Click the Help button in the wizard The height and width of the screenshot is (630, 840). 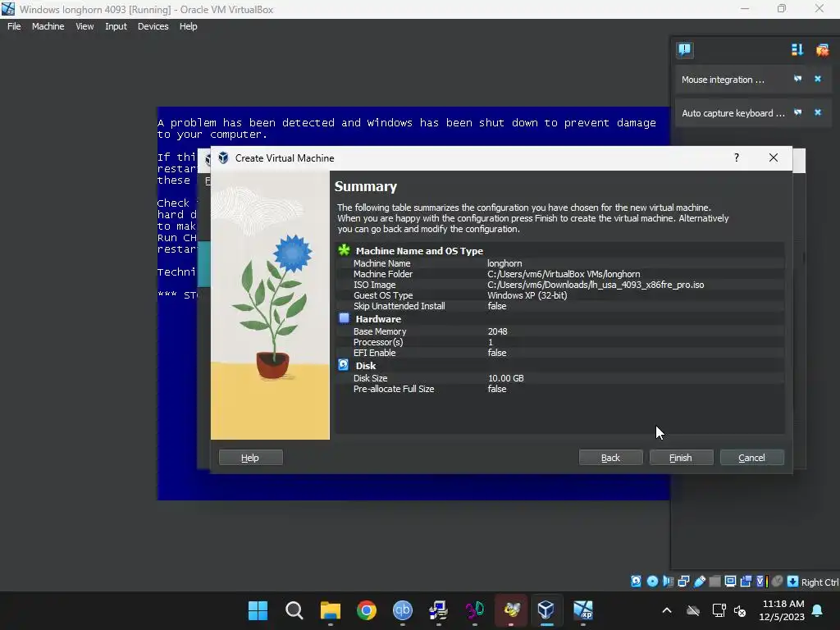coord(250,458)
